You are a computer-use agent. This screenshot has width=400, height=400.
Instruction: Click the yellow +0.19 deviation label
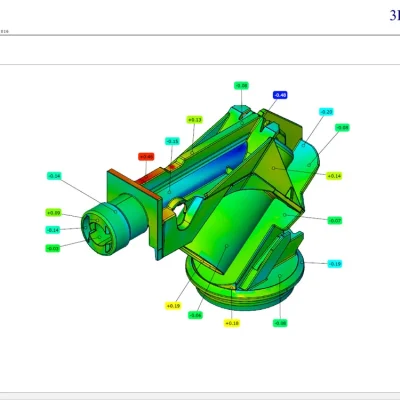(x=173, y=306)
